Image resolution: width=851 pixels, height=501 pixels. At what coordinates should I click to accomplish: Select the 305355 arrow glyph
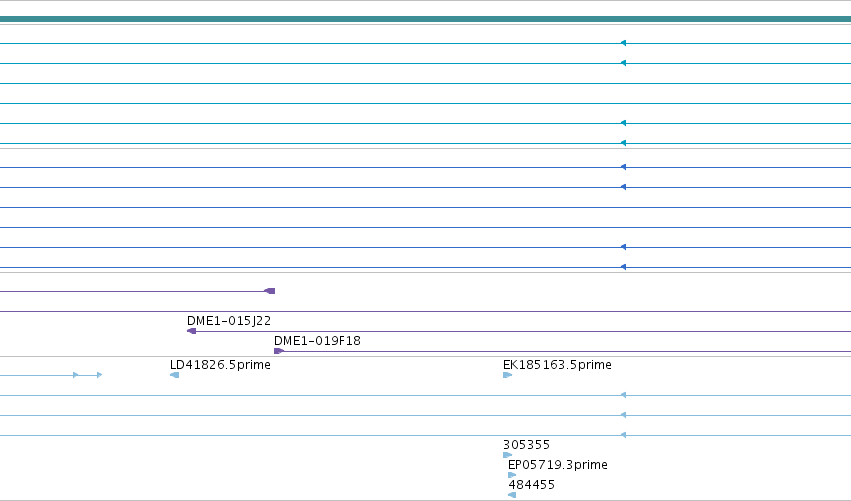click(x=507, y=455)
